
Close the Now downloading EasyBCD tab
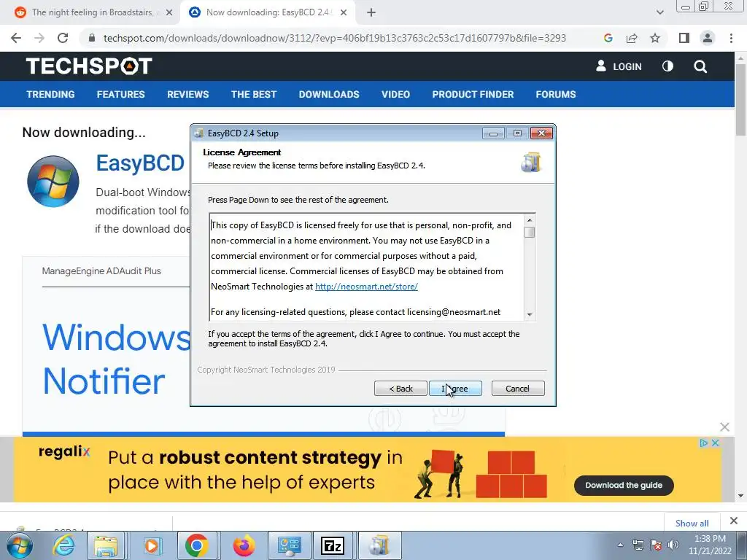click(344, 12)
